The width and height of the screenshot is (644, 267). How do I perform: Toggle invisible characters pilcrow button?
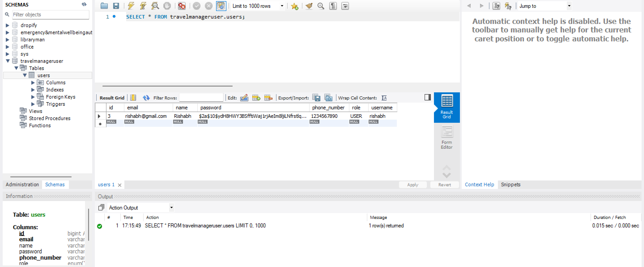click(333, 6)
